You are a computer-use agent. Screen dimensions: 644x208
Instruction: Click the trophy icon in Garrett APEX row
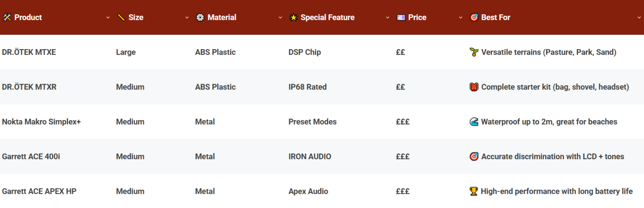474,191
